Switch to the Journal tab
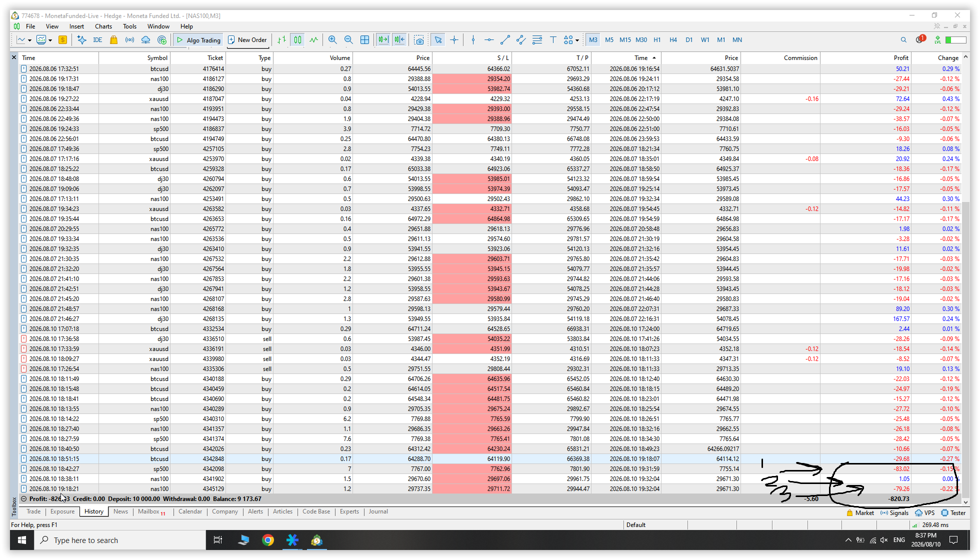The height and width of the screenshot is (560, 980). pos(378,511)
